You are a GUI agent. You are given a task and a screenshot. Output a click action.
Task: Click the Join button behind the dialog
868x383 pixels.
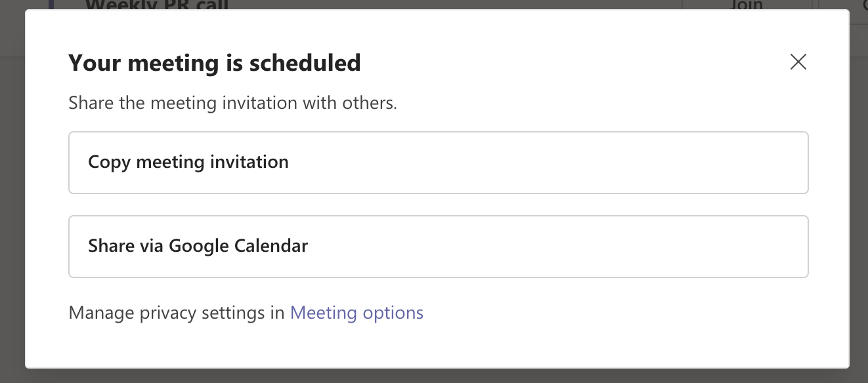[x=746, y=5]
